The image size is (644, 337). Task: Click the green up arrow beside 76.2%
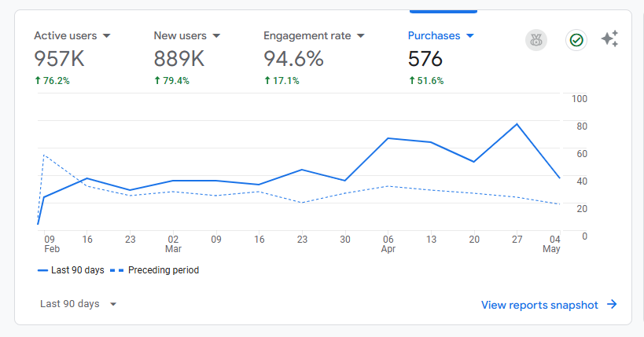(x=37, y=80)
